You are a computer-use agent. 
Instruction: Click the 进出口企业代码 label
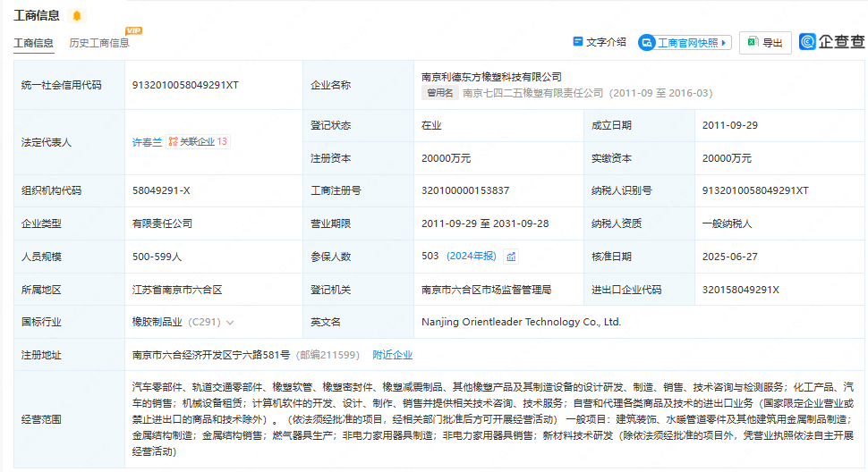(626, 290)
